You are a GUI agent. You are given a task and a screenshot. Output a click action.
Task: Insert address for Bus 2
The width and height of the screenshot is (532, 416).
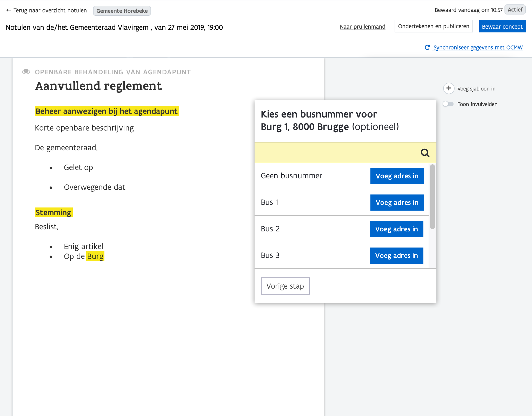396,229
